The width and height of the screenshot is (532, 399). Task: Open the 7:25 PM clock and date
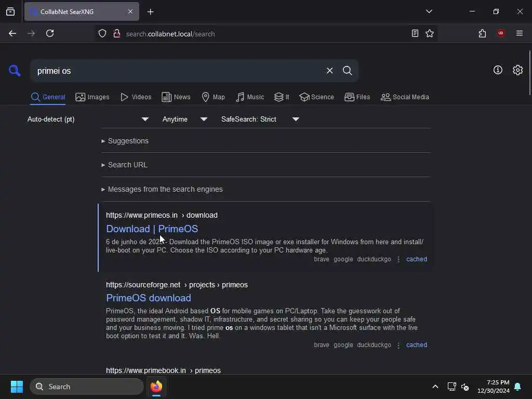[494, 387]
